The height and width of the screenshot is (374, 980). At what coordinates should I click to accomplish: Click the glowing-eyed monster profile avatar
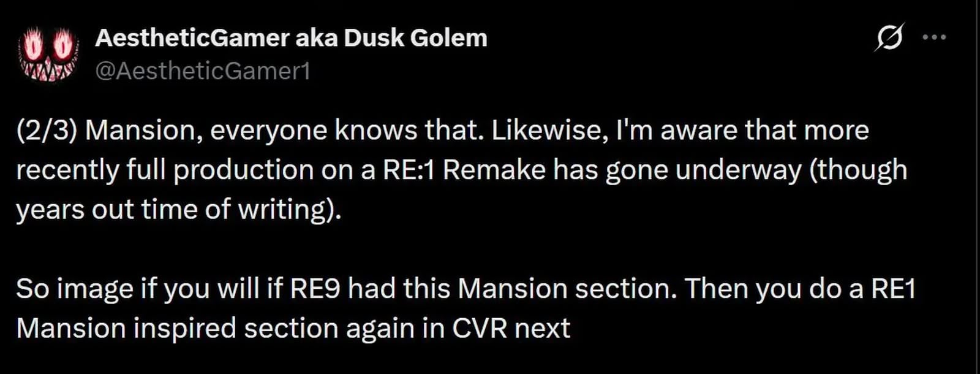[48, 54]
